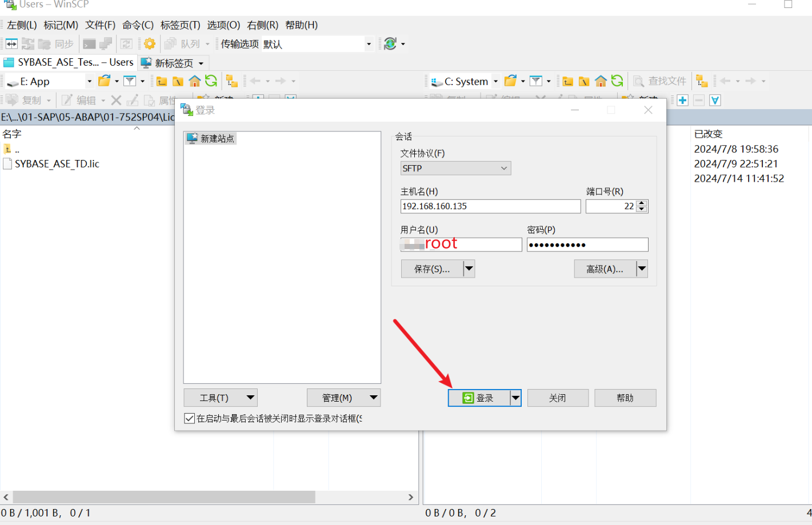Click the blue plus select files icon
812x525 pixels.
pyautogui.click(x=682, y=101)
